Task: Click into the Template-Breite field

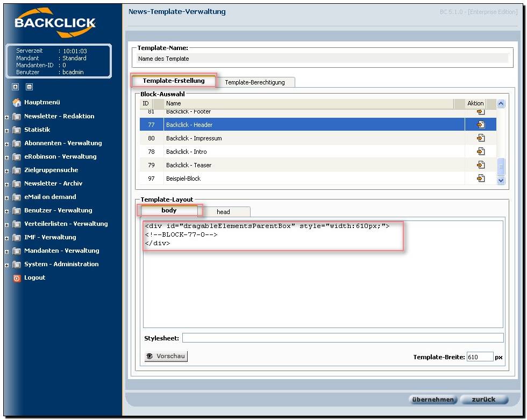Action: 479,357
